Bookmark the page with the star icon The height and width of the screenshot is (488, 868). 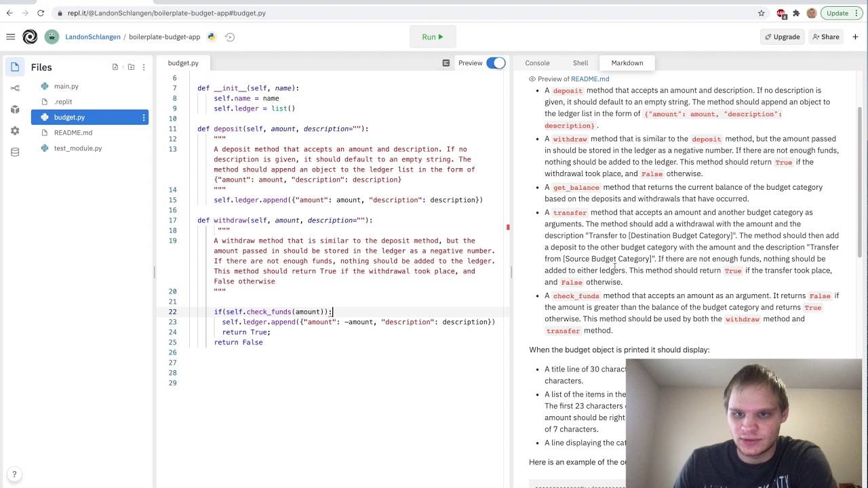tap(761, 13)
